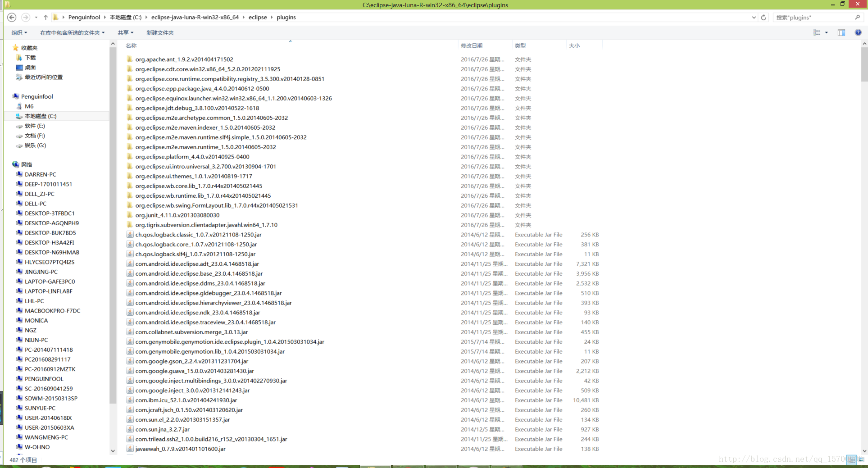Open 下载 in favorites
The height and width of the screenshot is (468, 868).
pos(30,58)
